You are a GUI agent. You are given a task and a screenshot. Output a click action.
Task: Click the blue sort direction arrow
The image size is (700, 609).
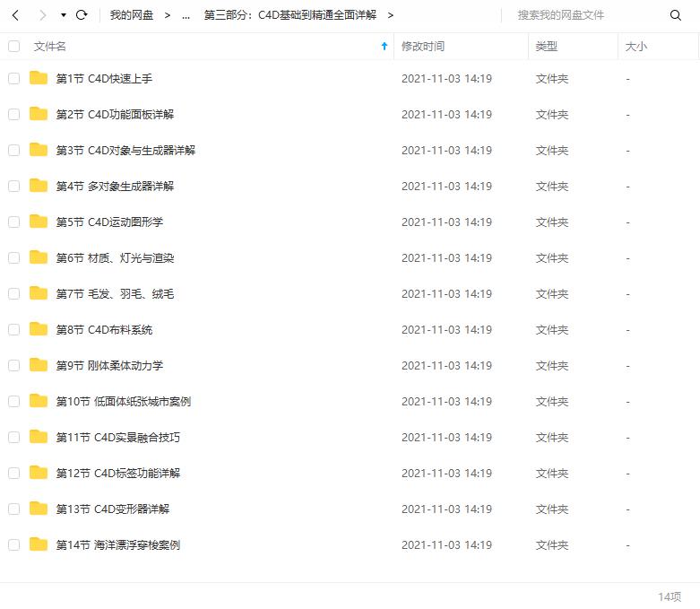click(385, 46)
